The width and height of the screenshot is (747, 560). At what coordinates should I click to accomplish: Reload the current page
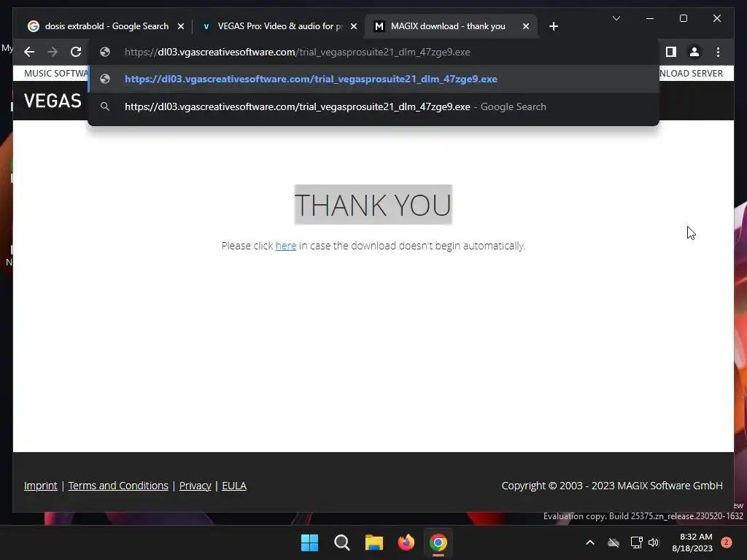pyautogui.click(x=76, y=52)
